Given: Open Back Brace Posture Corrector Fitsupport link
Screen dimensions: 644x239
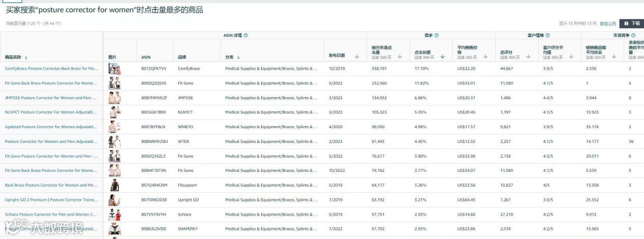Looking at the screenshot, I should tap(51, 185).
